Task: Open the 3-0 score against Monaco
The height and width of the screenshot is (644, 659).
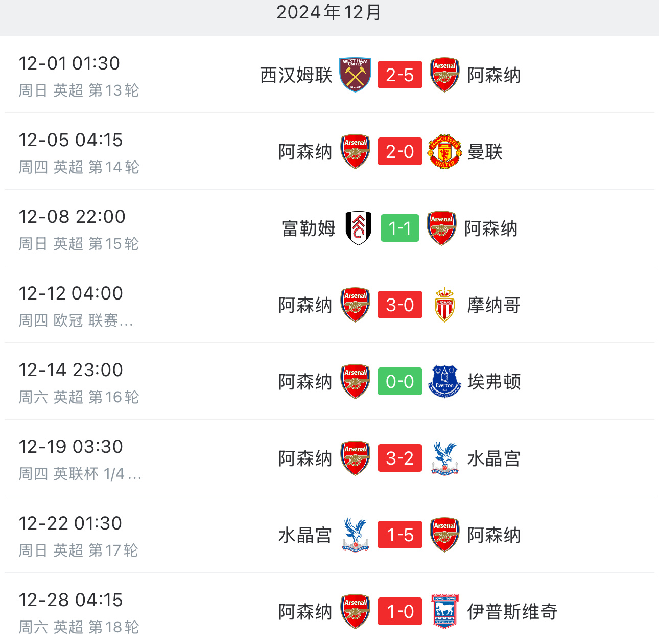Action: click(400, 305)
